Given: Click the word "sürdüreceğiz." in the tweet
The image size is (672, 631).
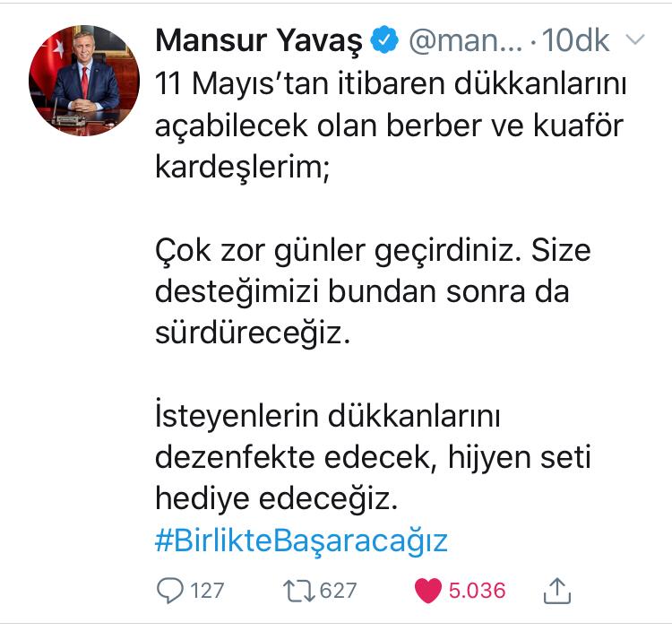Looking at the screenshot, I should (x=253, y=333).
